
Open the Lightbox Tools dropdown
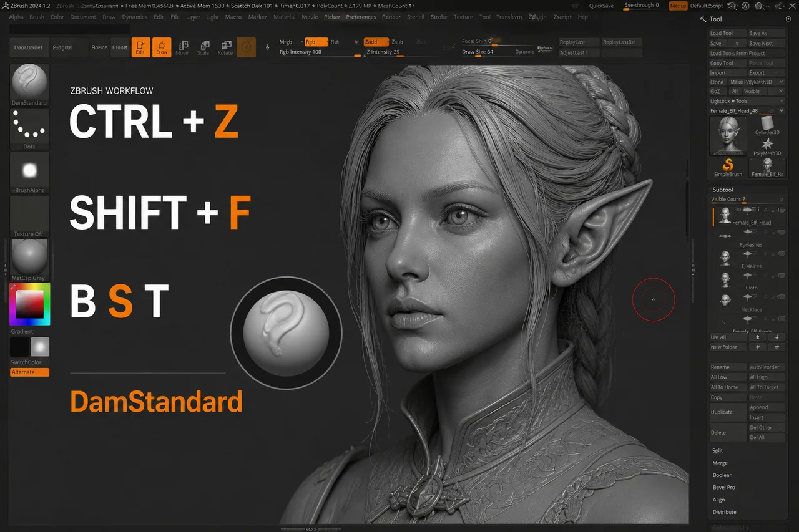tap(747, 101)
